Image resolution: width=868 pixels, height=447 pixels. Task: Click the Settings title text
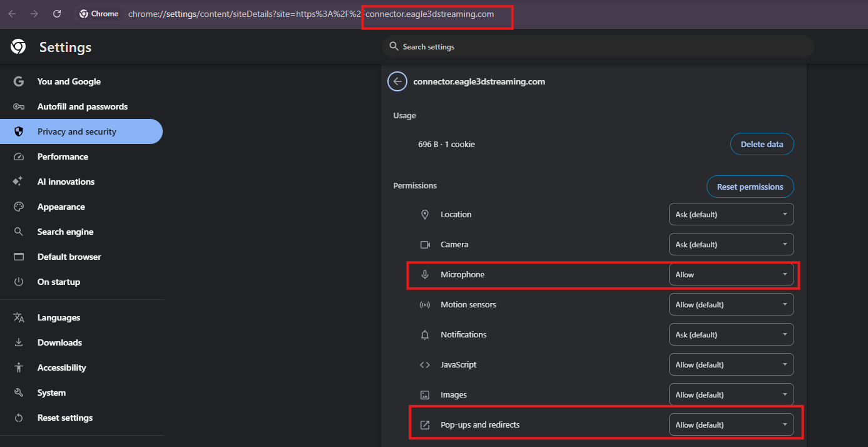click(65, 47)
